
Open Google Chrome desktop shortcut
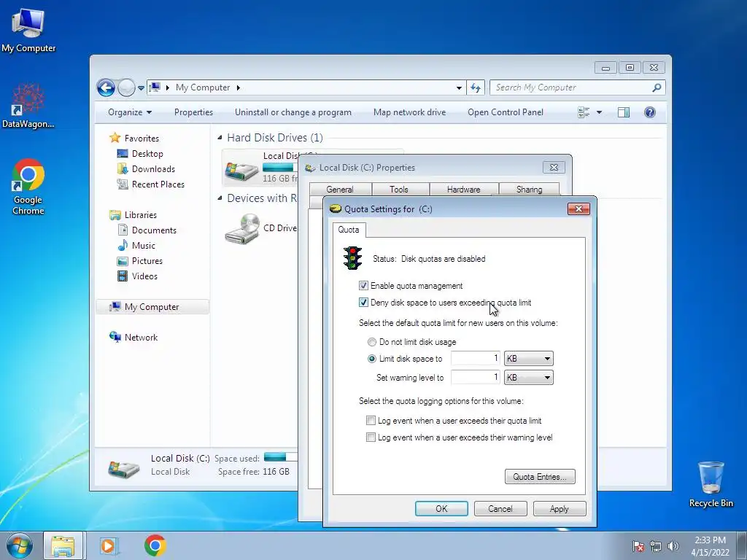(28, 187)
